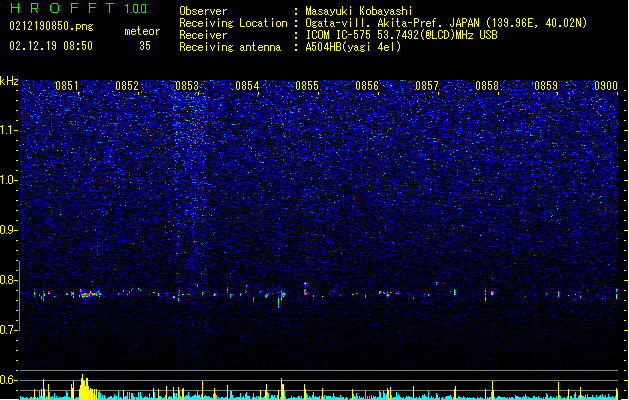Click the 1.1 kHz axis label

click(8, 130)
